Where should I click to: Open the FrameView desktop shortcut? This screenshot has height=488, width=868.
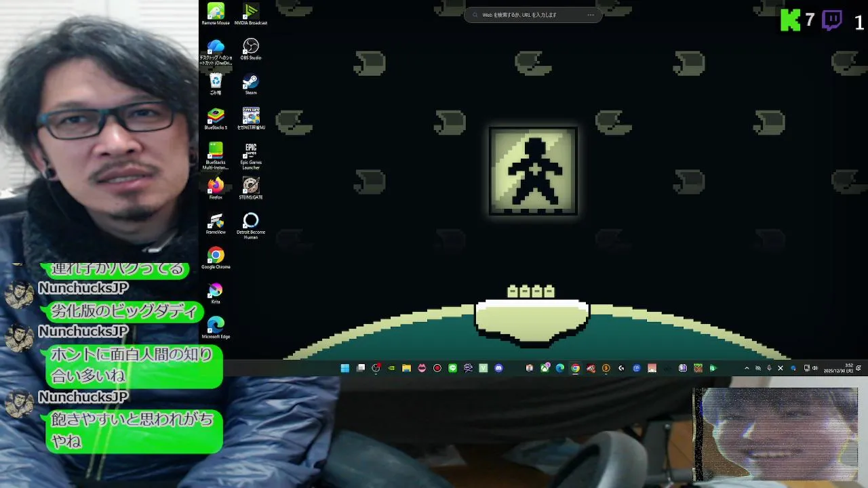coord(216,224)
